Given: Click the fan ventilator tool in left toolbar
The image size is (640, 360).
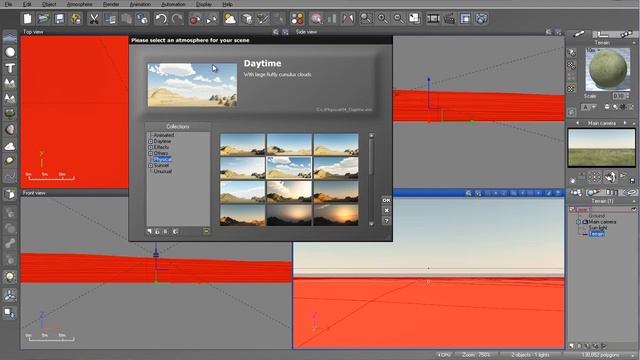Looking at the screenshot, I should coord(10,295).
